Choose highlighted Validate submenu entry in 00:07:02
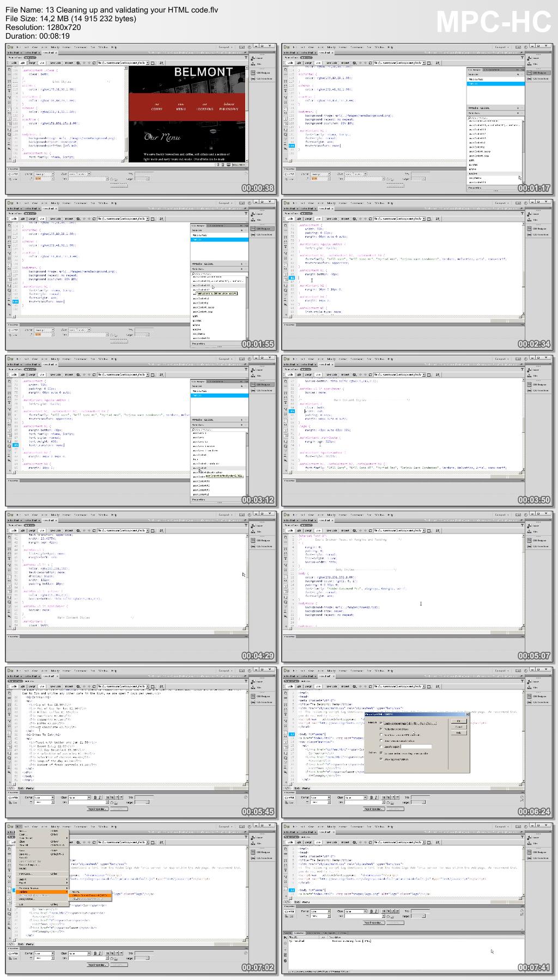558x980 pixels. [x=90, y=895]
